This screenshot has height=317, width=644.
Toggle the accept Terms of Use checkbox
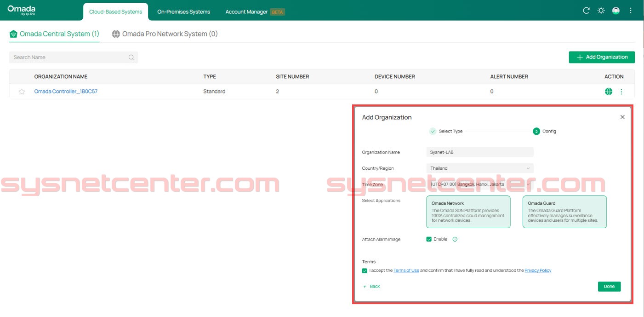pos(365,271)
